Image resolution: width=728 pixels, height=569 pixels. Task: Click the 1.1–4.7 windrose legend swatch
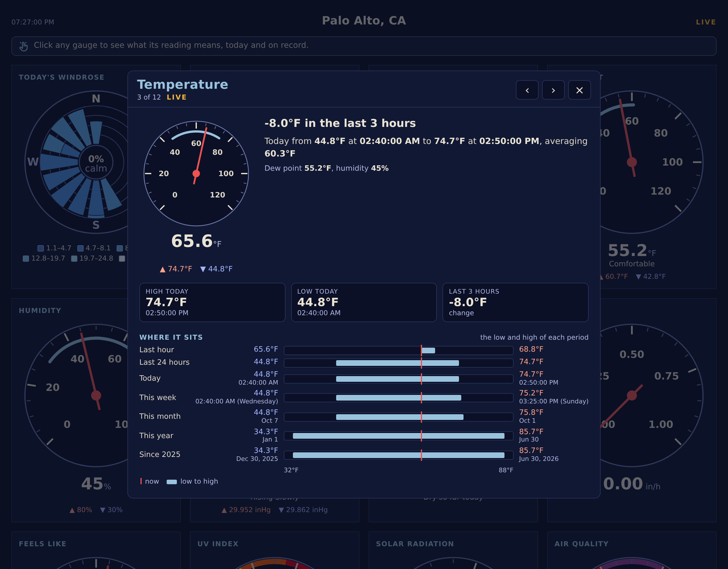pos(41,248)
